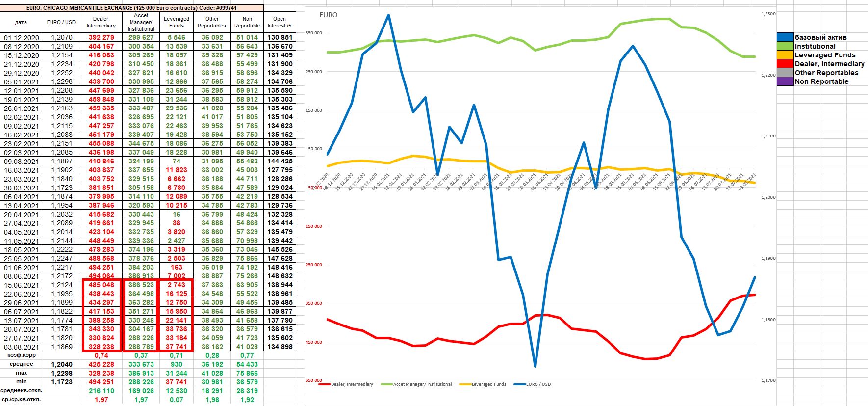Select the red Dealer, Intermediary legend swatch
The image size is (868, 406).
(785, 64)
